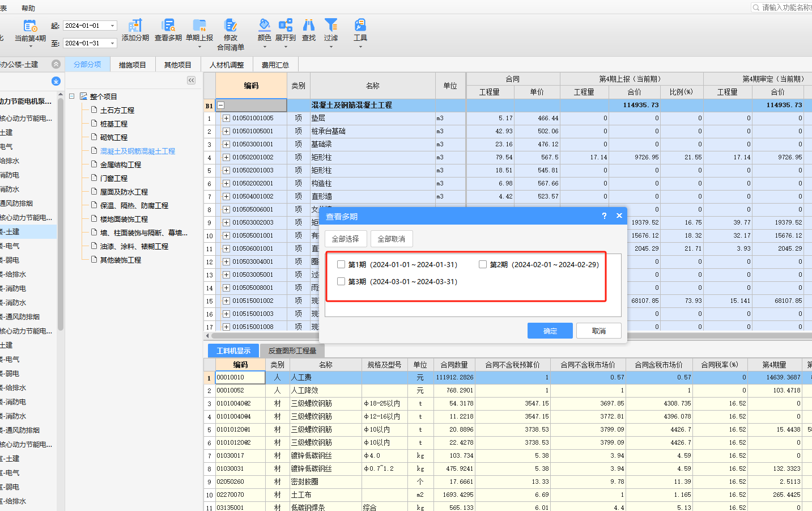812x511 pixels.
Task: Switch to the 其他项目 tab
Action: (178, 65)
